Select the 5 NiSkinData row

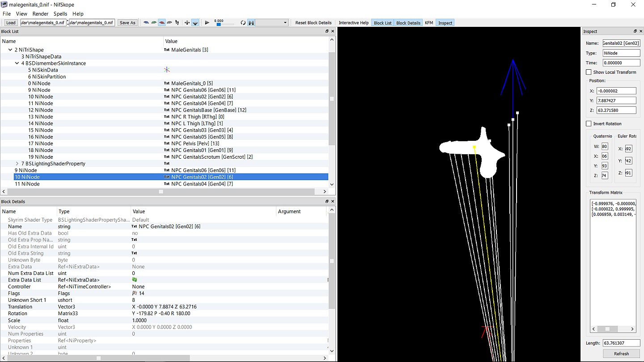(x=164, y=70)
